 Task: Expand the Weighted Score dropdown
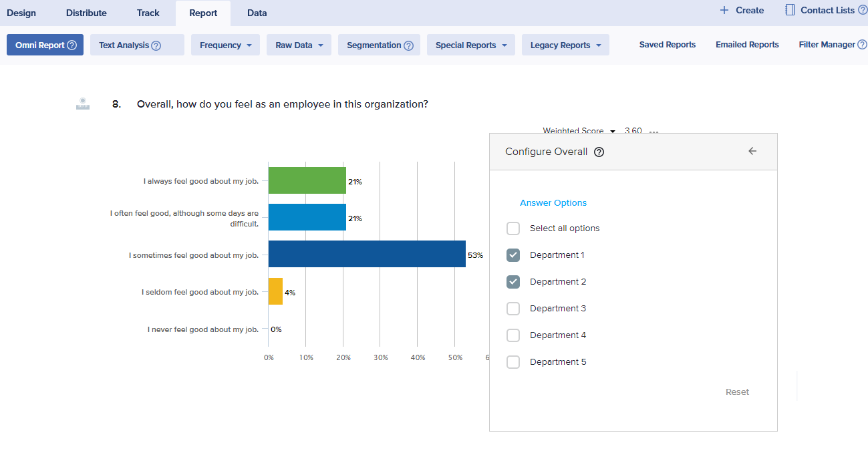(613, 132)
